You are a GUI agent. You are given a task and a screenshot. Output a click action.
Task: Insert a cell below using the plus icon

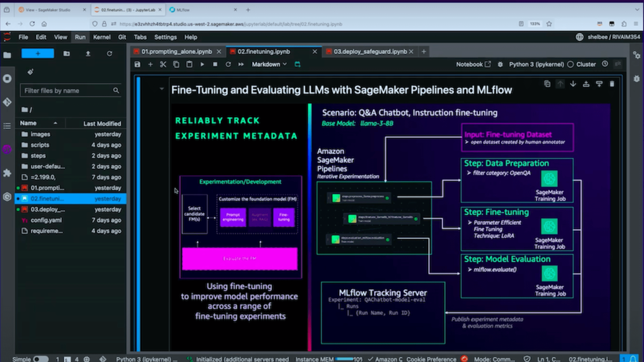pos(150,64)
